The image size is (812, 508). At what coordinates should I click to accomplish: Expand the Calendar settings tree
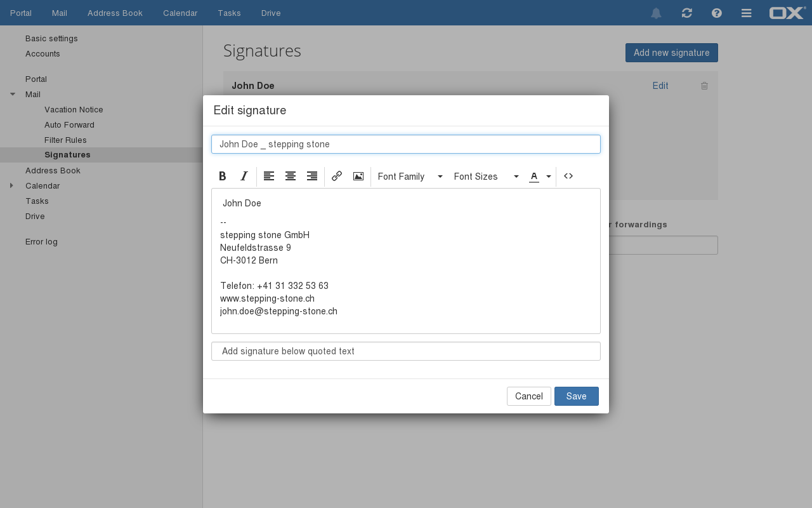tap(11, 186)
